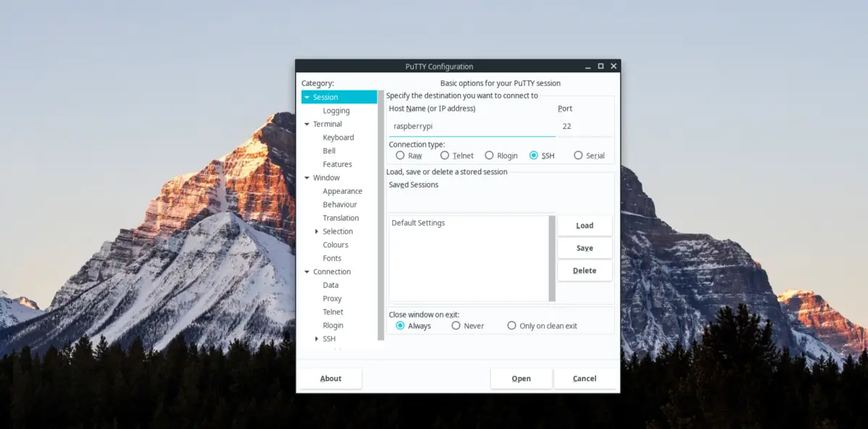Close the PuTTY Configuration window
This screenshot has height=429, width=868.
point(613,67)
